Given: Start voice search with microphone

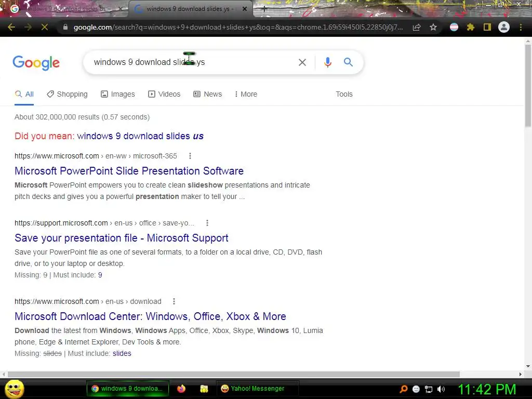Looking at the screenshot, I should pos(327,62).
